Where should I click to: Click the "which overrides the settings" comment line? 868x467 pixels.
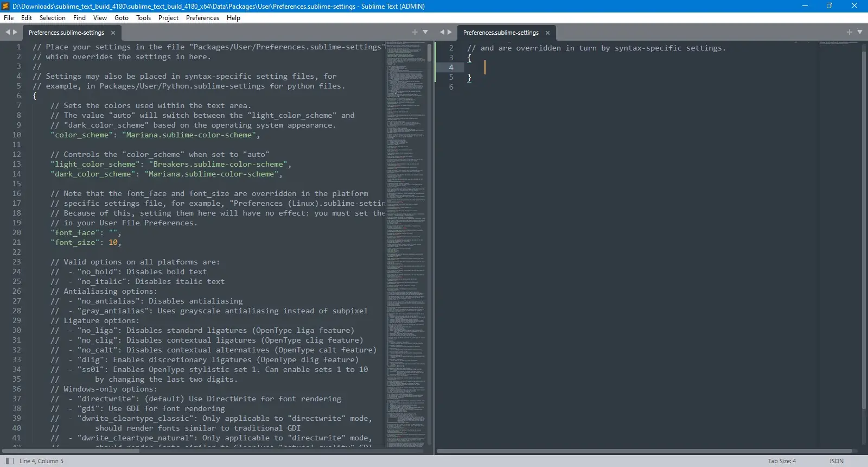[x=122, y=57]
